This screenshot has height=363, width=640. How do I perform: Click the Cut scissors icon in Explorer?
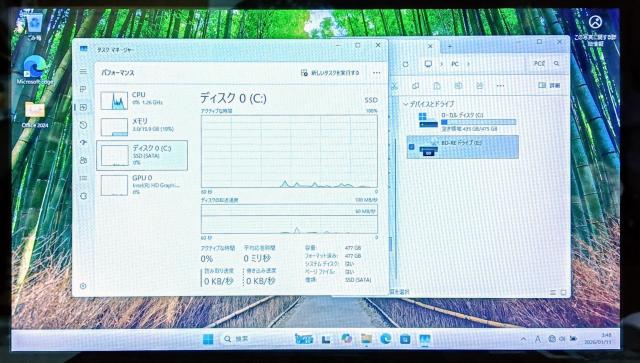tap(394, 86)
